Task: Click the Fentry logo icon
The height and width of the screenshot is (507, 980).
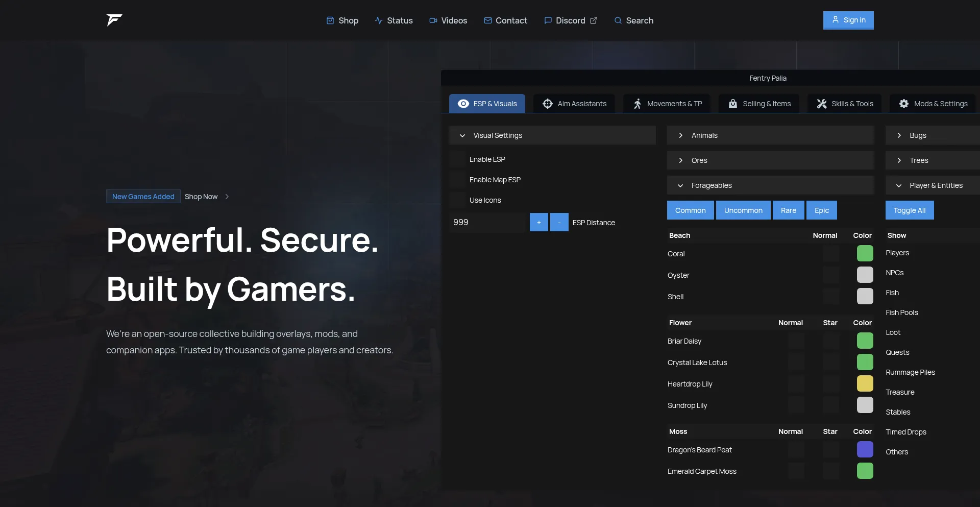Action: tap(114, 20)
